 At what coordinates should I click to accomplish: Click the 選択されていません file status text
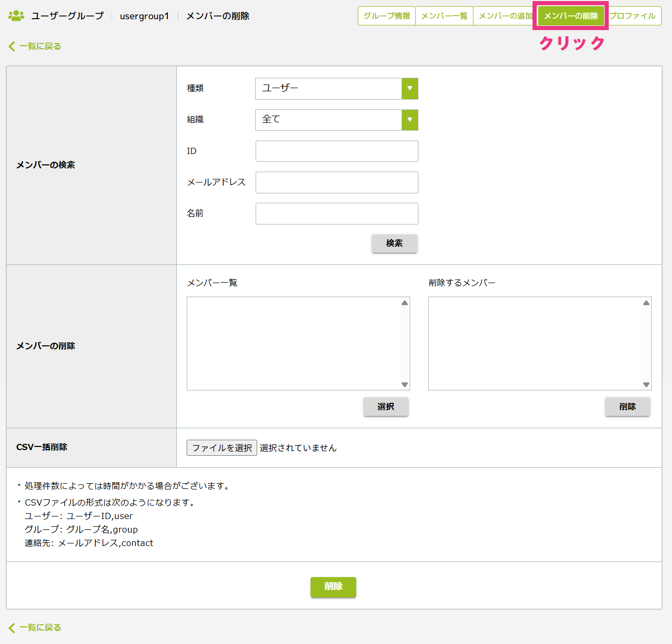(x=298, y=448)
